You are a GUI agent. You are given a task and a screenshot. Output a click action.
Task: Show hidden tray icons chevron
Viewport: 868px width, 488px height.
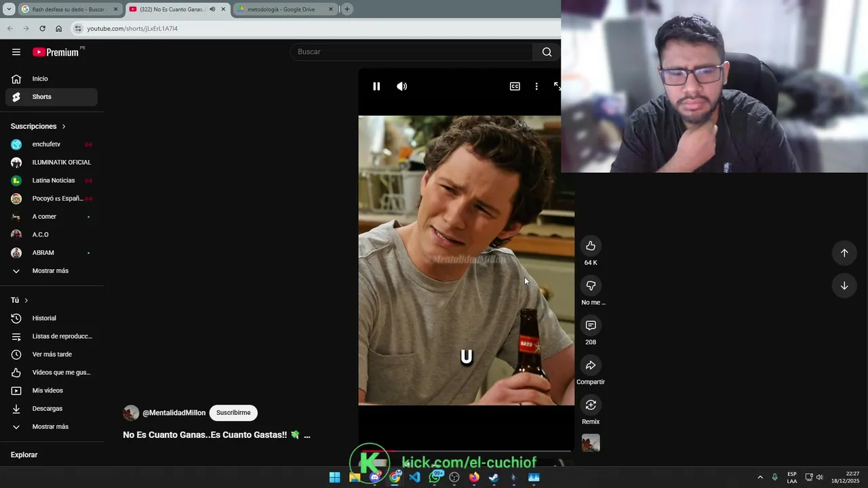[760, 477]
